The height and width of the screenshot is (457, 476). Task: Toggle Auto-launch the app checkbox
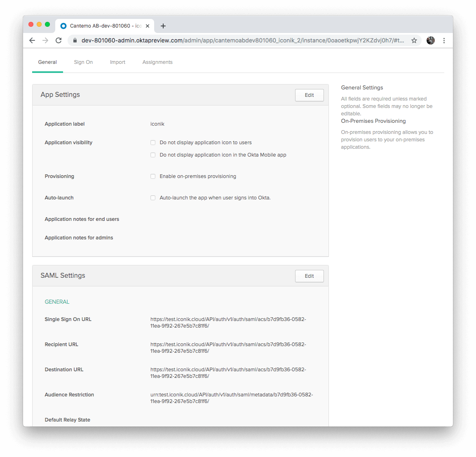153,198
